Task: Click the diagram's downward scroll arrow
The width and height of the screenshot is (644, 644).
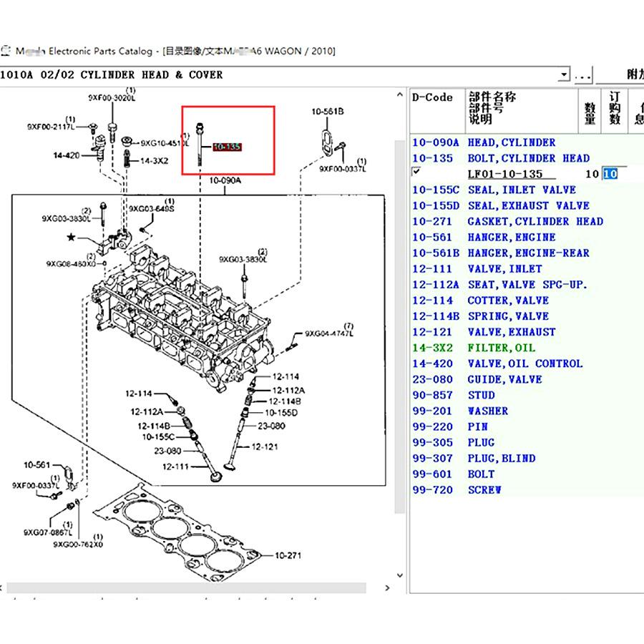Action: pyautogui.click(x=399, y=575)
